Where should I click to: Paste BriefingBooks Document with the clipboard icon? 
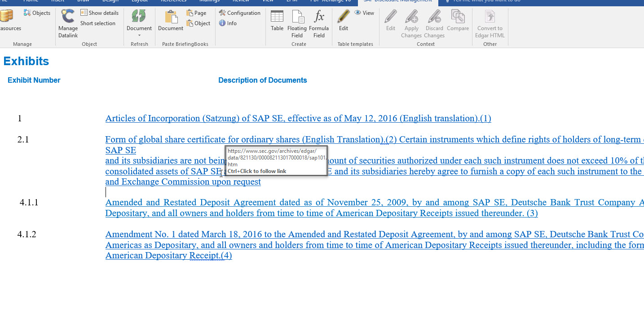pos(171,21)
